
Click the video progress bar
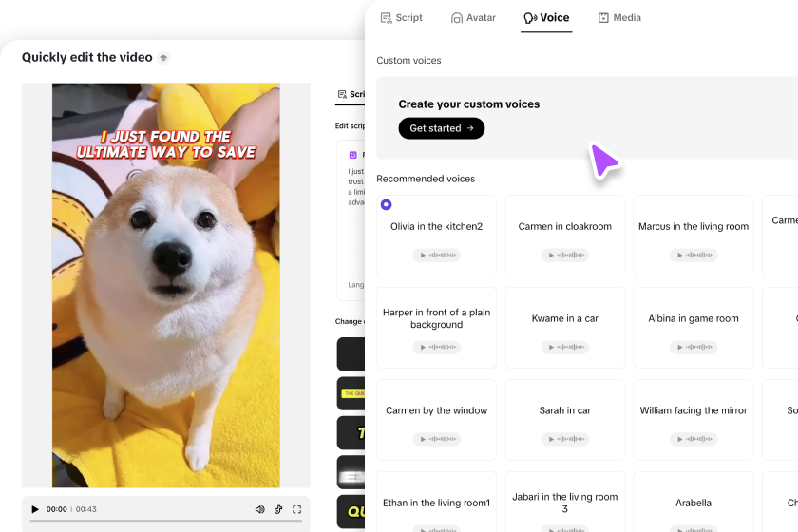pos(166,521)
